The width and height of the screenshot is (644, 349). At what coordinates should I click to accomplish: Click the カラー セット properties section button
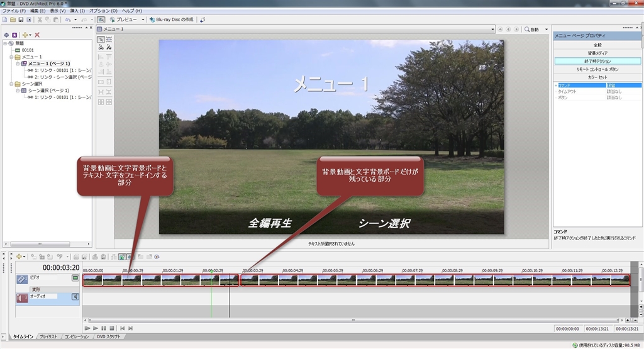(597, 77)
